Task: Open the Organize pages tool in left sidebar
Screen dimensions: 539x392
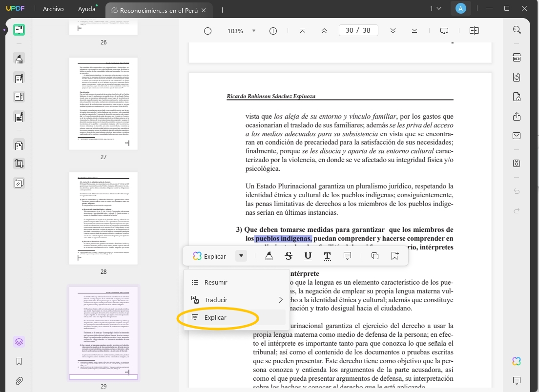Action: coord(19,145)
